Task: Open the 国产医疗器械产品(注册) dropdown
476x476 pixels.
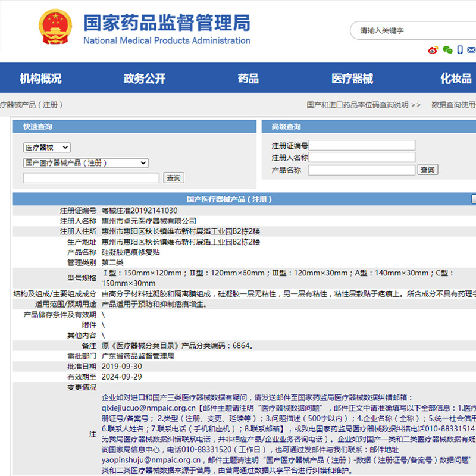Action: click(x=86, y=163)
